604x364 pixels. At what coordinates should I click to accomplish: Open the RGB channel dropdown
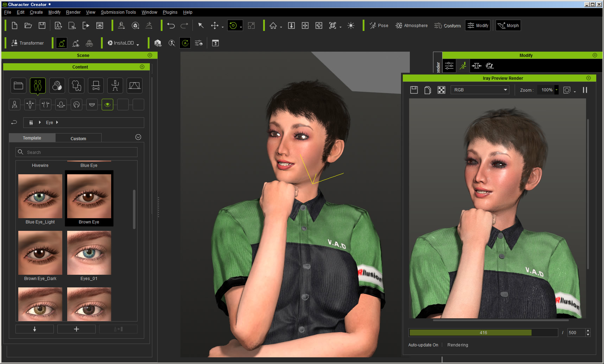tap(480, 90)
